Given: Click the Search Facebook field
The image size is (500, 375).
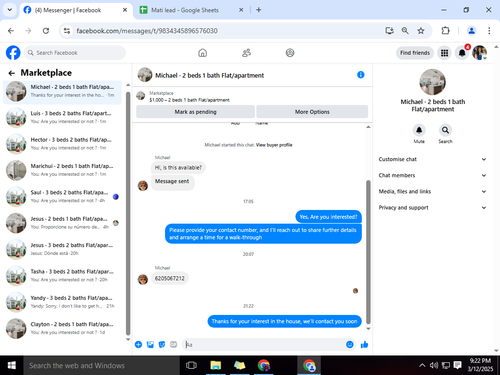Looking at the screenshot, I should 75,53.
